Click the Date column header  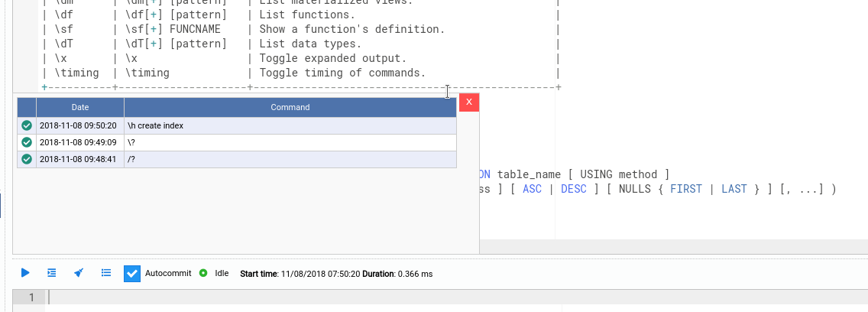80,108
